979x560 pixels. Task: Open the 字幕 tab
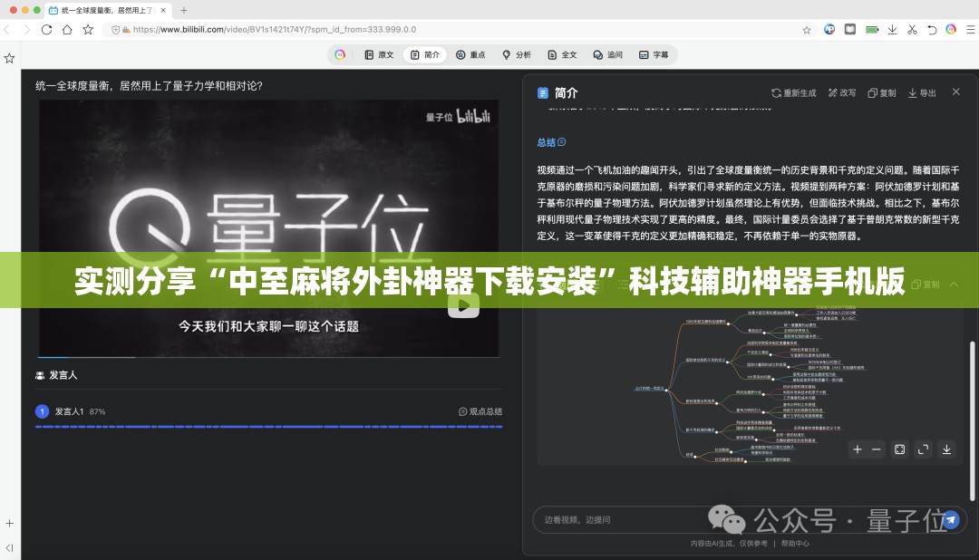[x=654, y=55]
